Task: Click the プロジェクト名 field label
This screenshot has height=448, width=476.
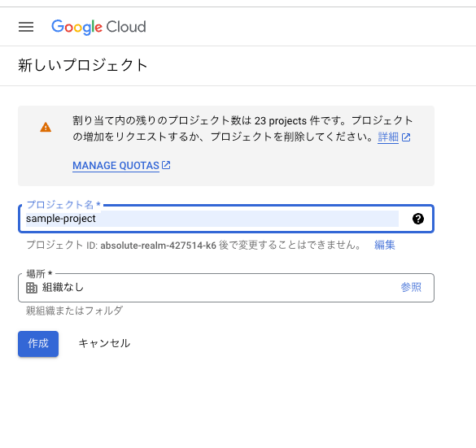Action: click(63, 205)
